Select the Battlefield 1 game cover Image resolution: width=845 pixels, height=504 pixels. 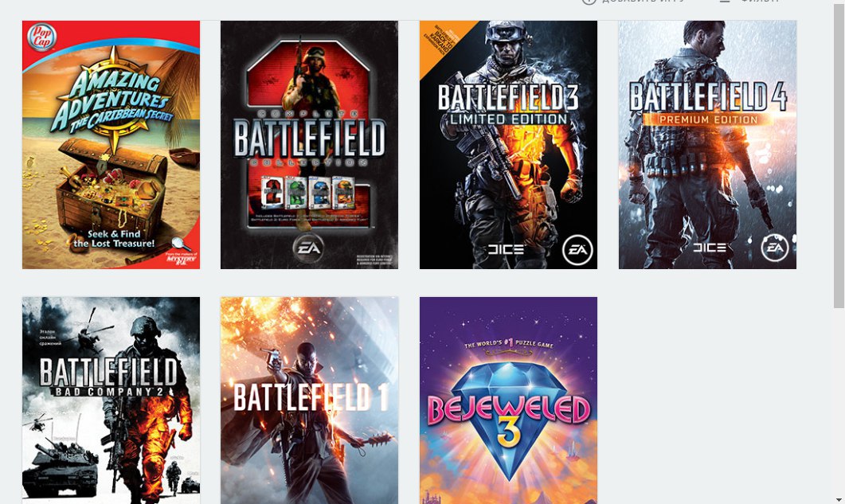tap(309, 400)
